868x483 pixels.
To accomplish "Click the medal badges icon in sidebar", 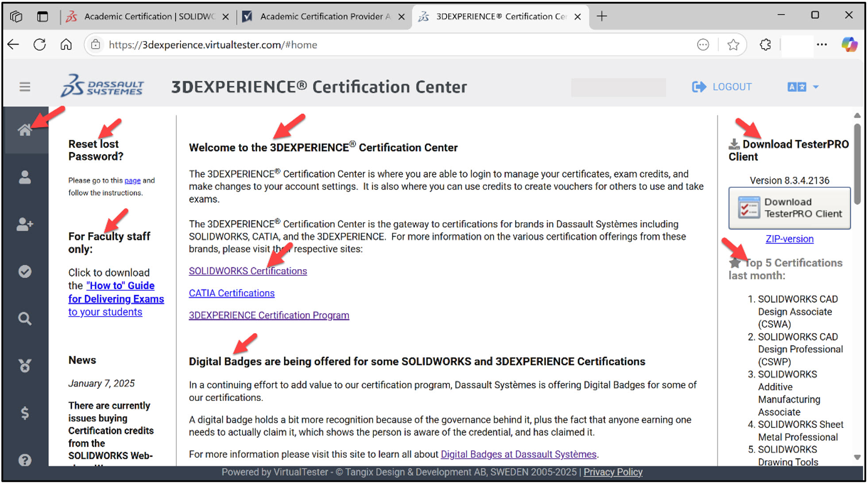I will (25, 365).
